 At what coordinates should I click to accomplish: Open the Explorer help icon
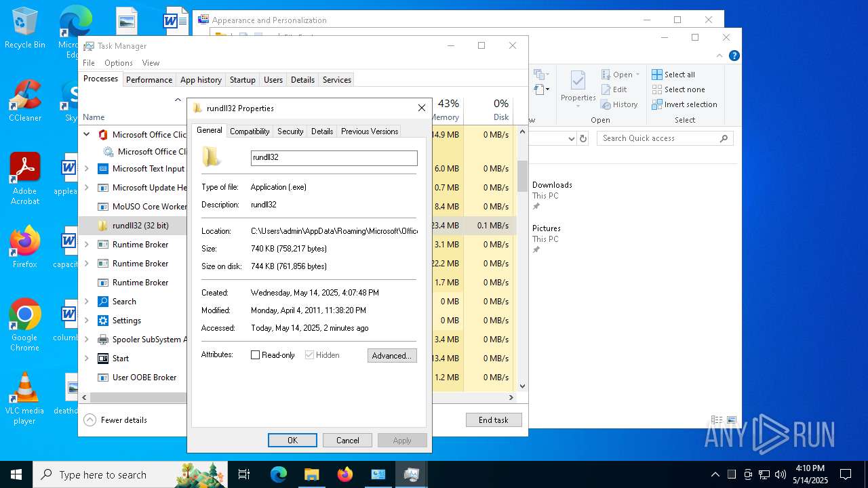tap(734, 56)
